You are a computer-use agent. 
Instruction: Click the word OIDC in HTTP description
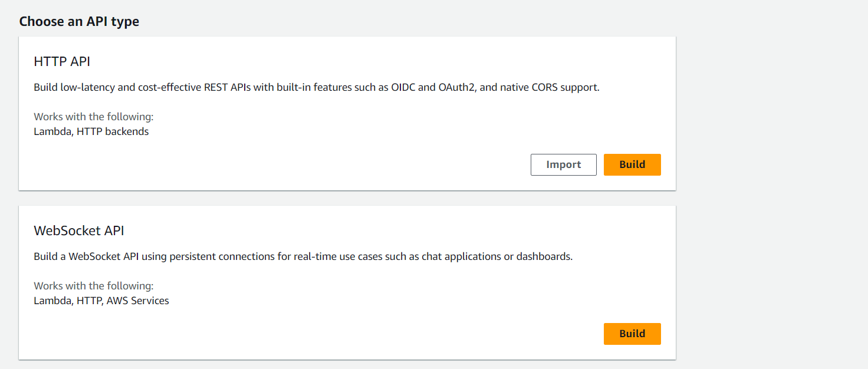coord(403,88)
